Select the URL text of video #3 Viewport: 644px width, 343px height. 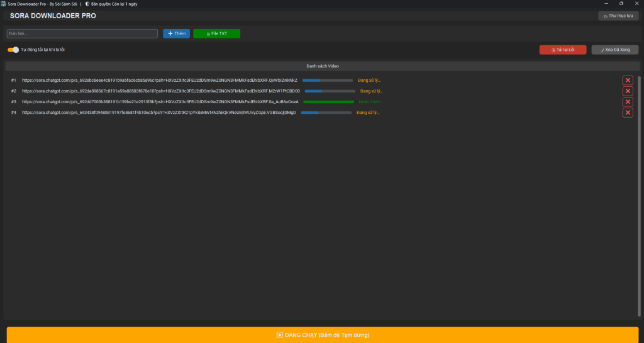[x=160, y=102]
